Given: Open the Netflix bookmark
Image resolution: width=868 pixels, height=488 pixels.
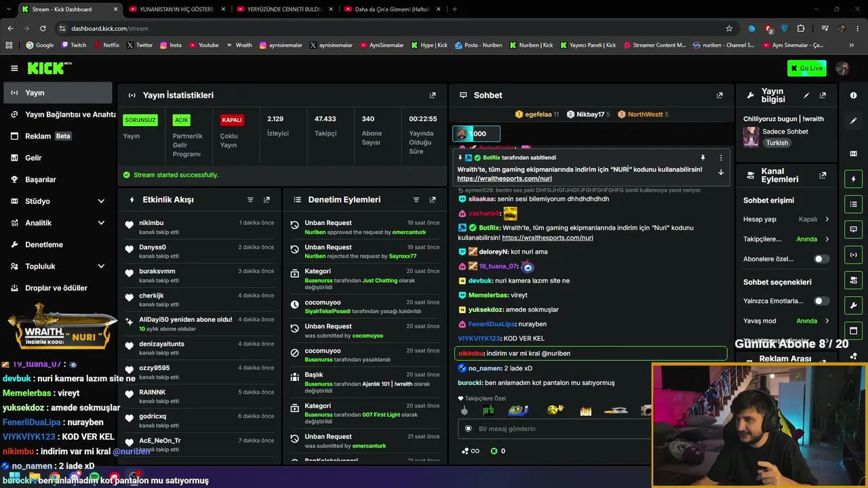Looking at the screenshot, I should [106, 45].
